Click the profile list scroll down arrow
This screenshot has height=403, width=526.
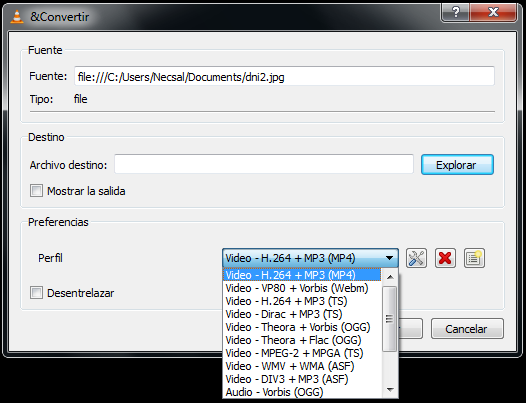tap(390, 390)
